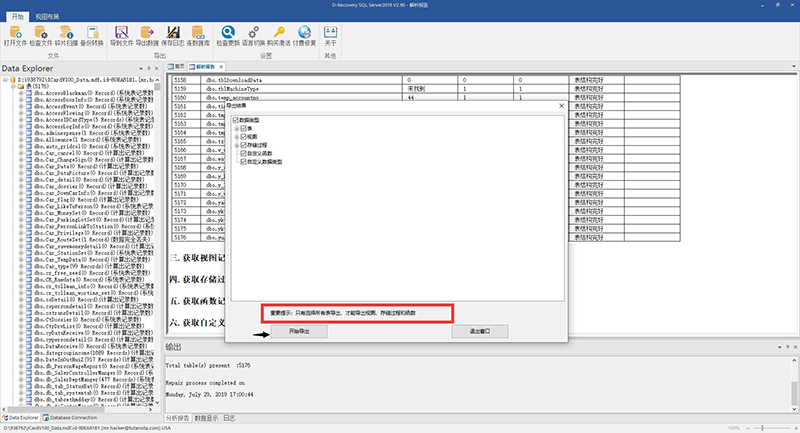Screen dimensions: 800x433
Task: Switch to the 视图布局 ribbon tab
Action: tap(47, 17)
